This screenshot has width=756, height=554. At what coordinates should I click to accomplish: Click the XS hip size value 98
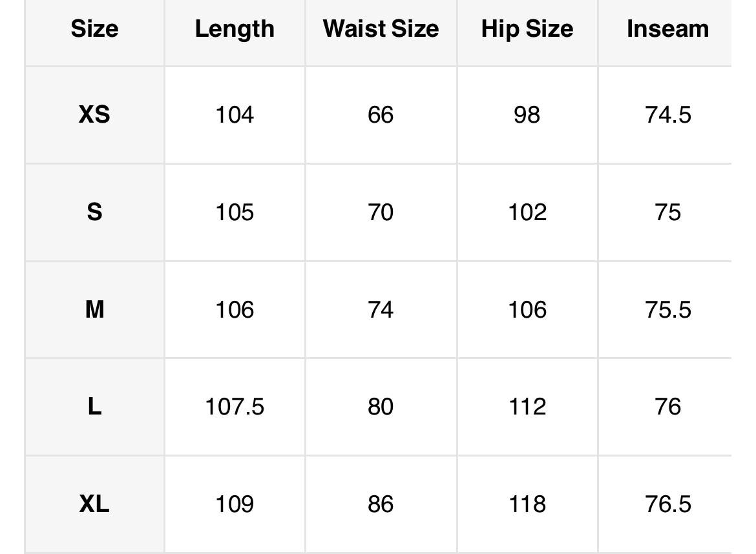coord(527,115)
